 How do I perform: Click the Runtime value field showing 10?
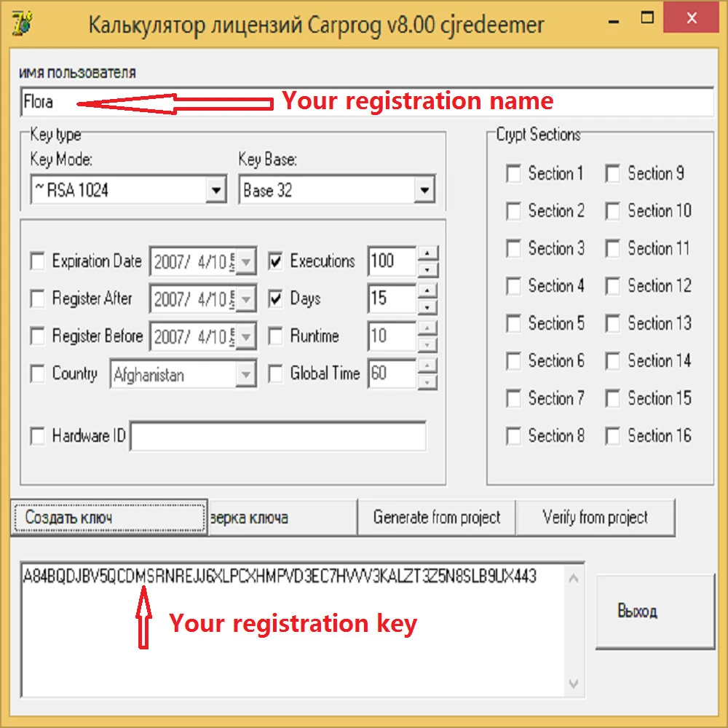[393, 336]
